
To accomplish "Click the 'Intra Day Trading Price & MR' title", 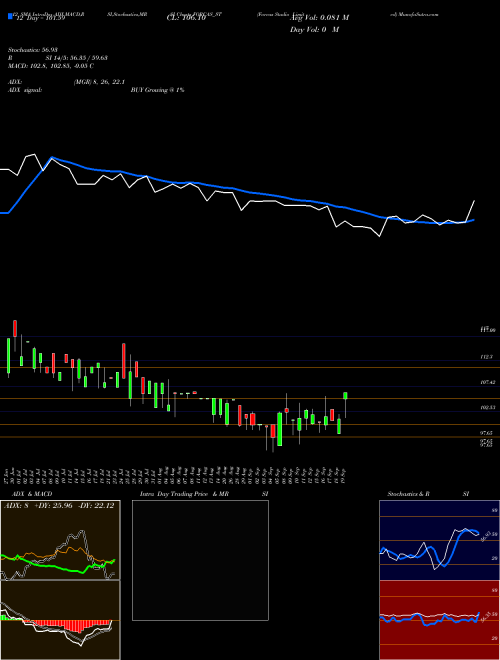I will (x=184, y=494).
